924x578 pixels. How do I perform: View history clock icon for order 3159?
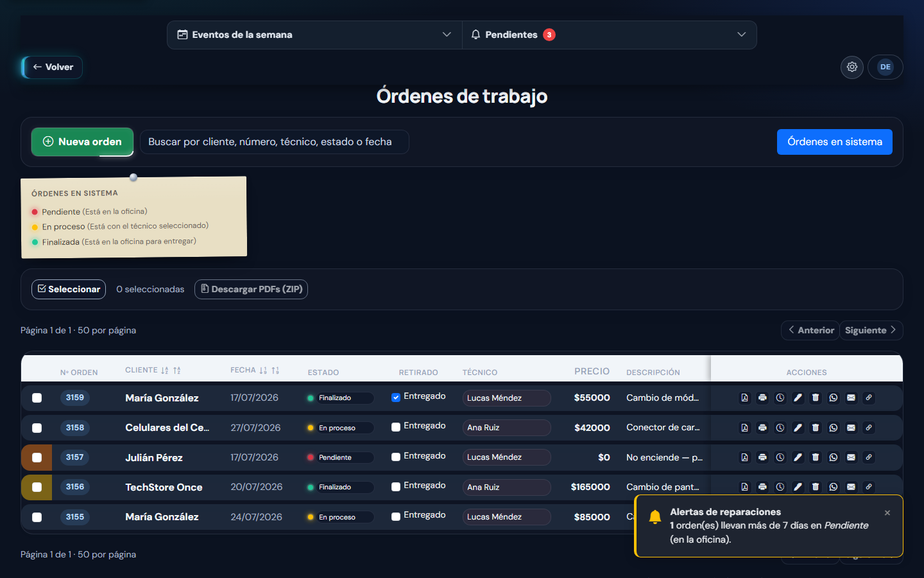click(780, 398)
